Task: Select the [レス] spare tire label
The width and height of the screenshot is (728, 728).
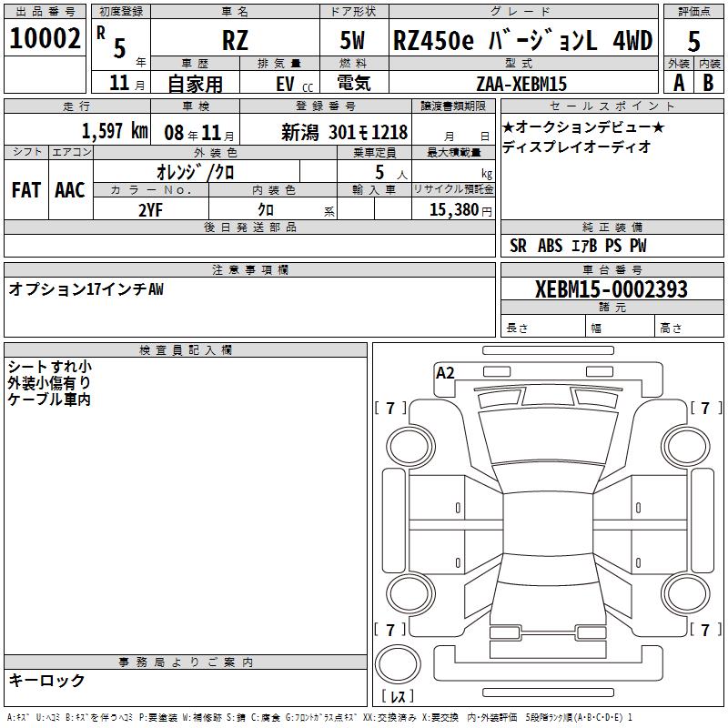Action: click(398, 696)
